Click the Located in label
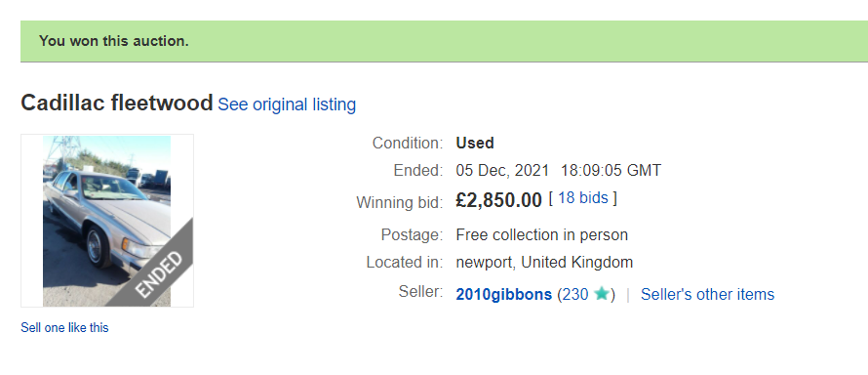868x375 pixels. 405,262
